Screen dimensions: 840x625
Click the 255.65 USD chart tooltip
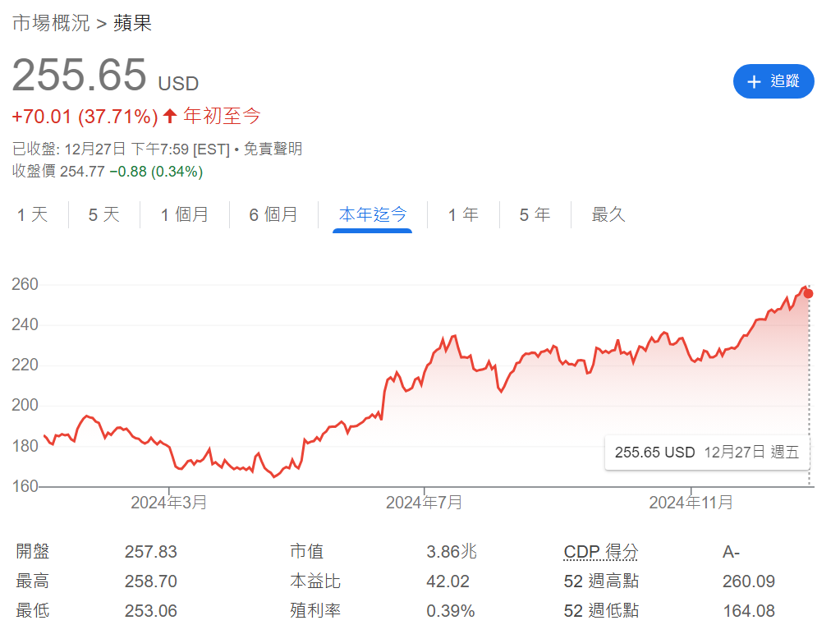707,453
